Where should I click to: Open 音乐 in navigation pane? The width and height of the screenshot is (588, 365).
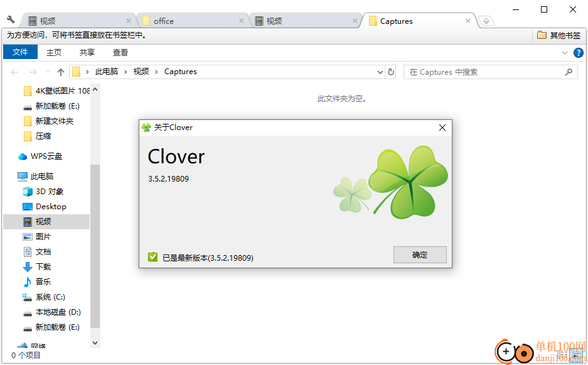[x=37, y=281]
